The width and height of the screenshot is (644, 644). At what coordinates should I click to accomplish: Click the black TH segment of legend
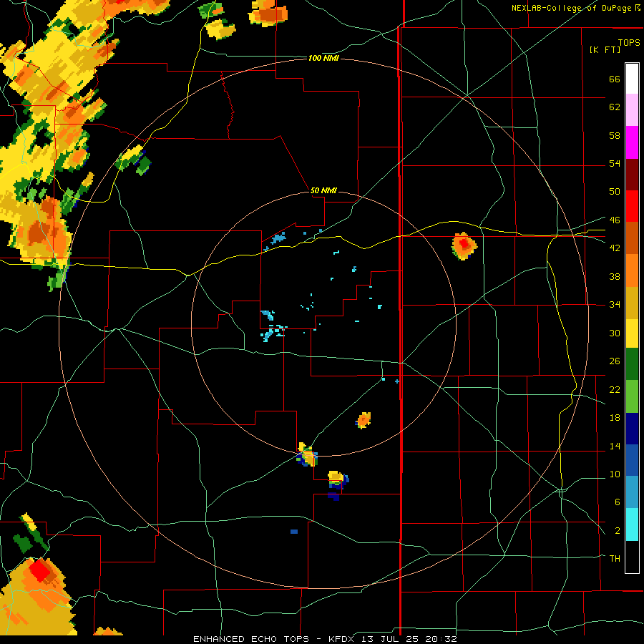[x=632, y=557]
